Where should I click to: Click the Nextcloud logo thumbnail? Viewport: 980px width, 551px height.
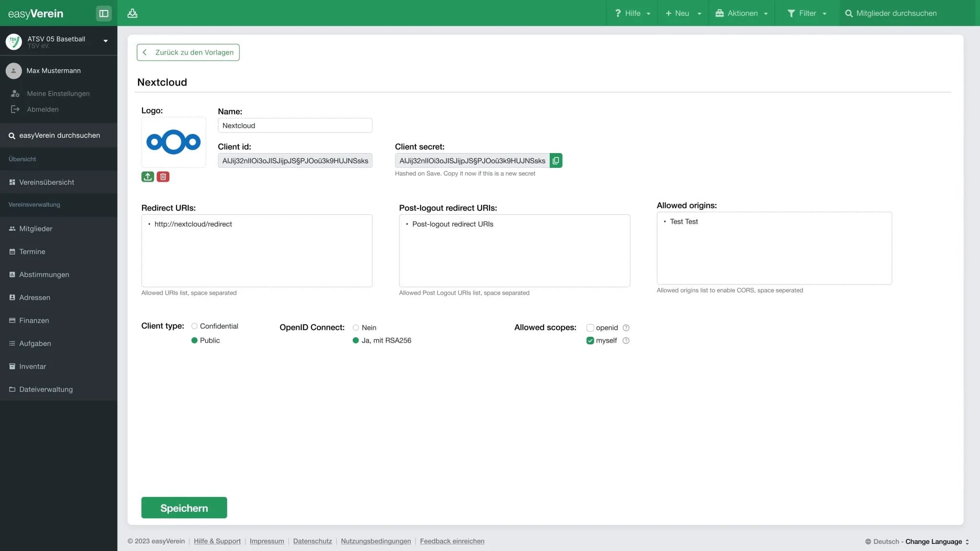(174, 142)
